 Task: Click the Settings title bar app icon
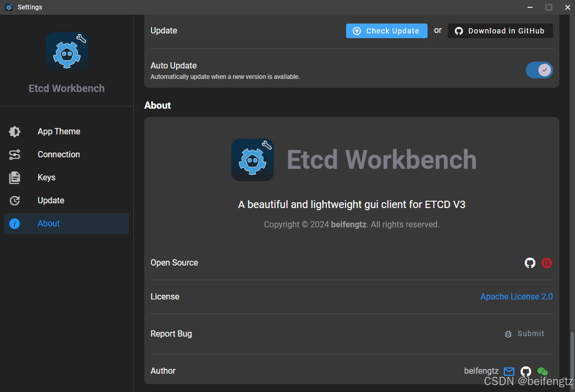coord(9,7)
